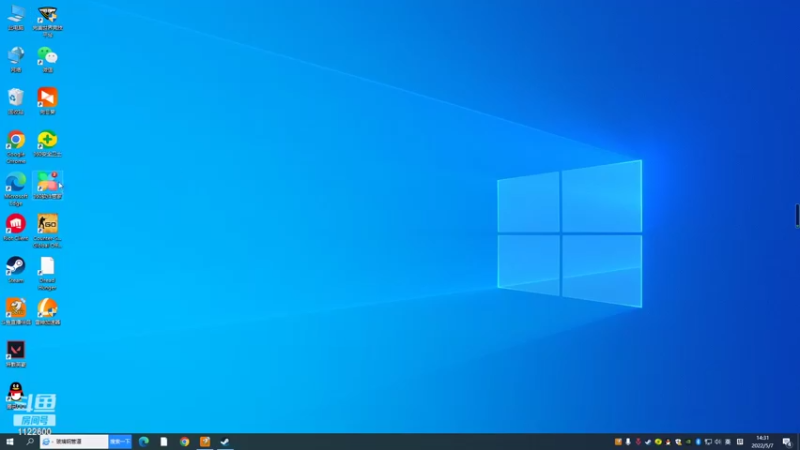The height and width of the screenshot is (450, 800).
Task: Click the blue search button on taskbar
Action: coord(120,442)
